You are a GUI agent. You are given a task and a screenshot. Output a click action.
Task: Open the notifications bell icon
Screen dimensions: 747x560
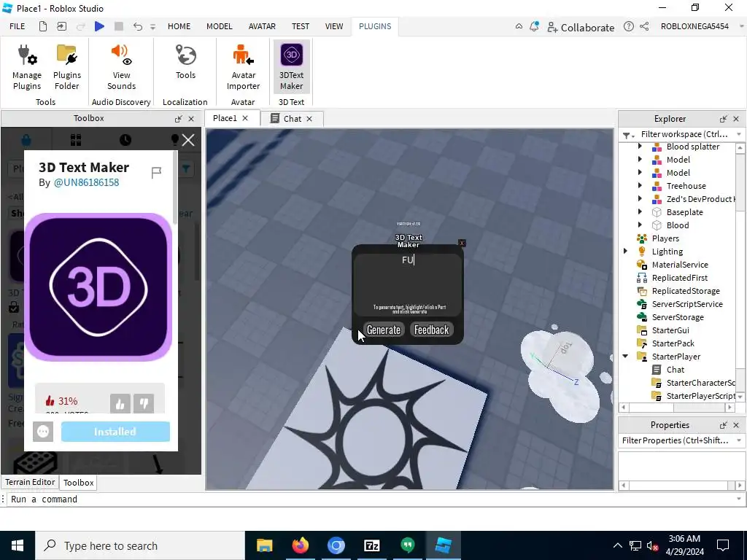point(534,26)
